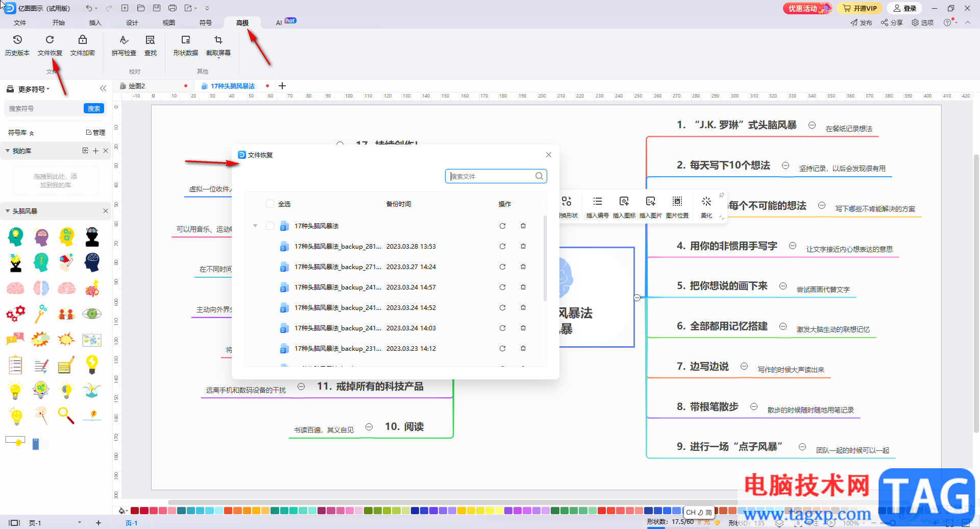This screenshot has height=529, width=980.
Task: Restore backup dated 2023.03.28 13:53
Action: click(x=502, y=246)
